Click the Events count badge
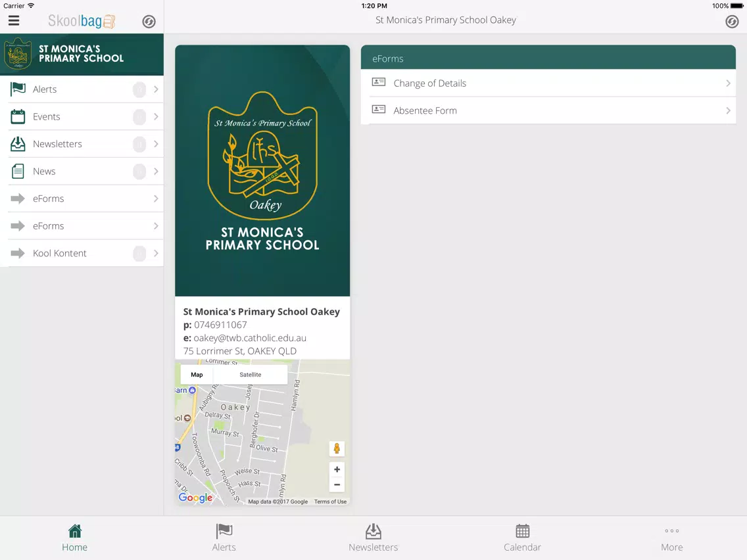747x560 pixels. (139, 116)
